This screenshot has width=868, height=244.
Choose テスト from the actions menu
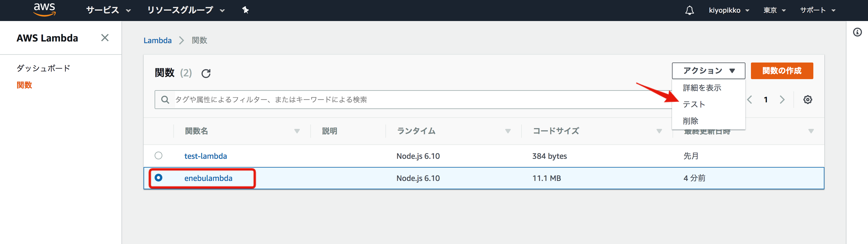tap(694, 104)
